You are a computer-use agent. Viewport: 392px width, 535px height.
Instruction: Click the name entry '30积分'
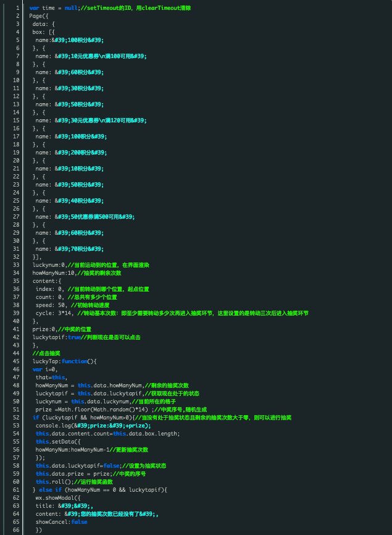tap(70, 88)
